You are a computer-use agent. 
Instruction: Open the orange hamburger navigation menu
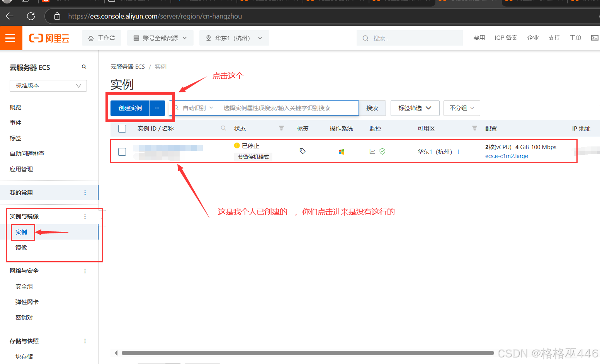[11, 38]
